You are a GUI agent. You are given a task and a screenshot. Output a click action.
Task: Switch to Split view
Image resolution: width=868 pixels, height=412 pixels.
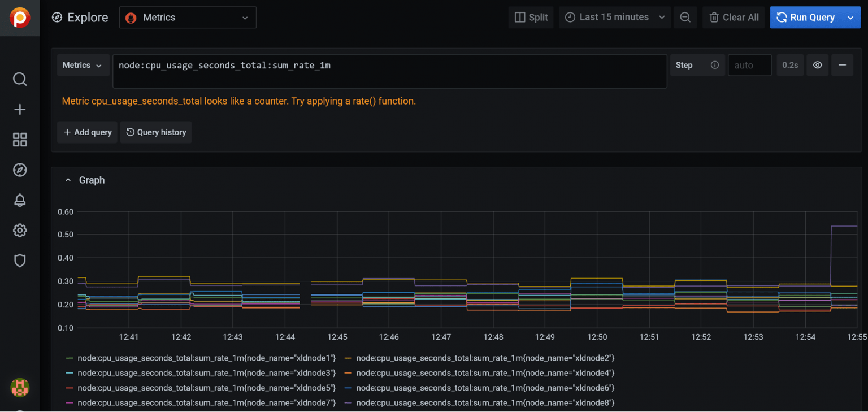click(531, 17)
